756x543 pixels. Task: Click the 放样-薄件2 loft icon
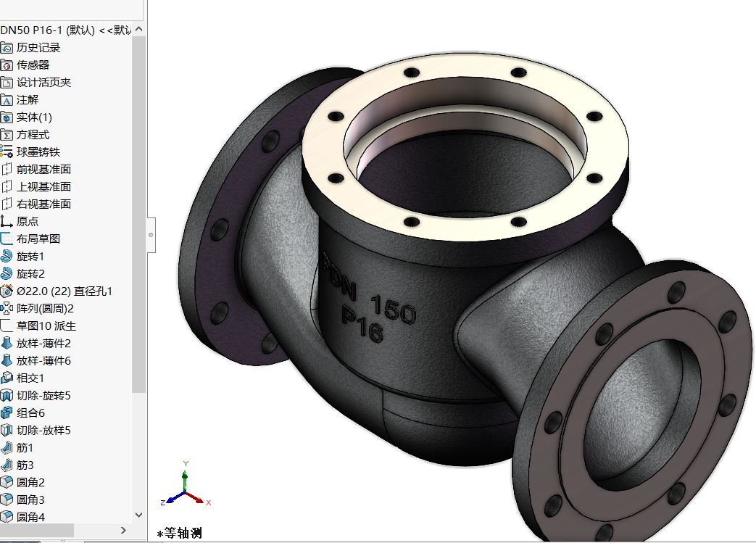point(7,343)
